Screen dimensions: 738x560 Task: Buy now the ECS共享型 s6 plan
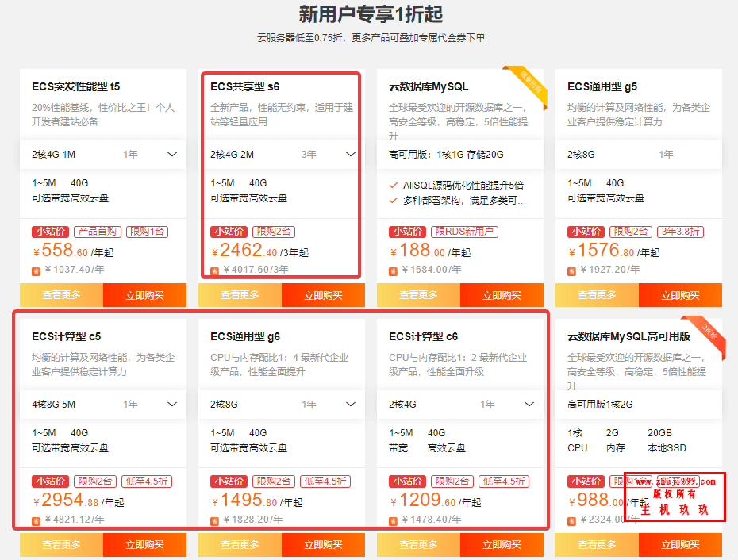323,295
